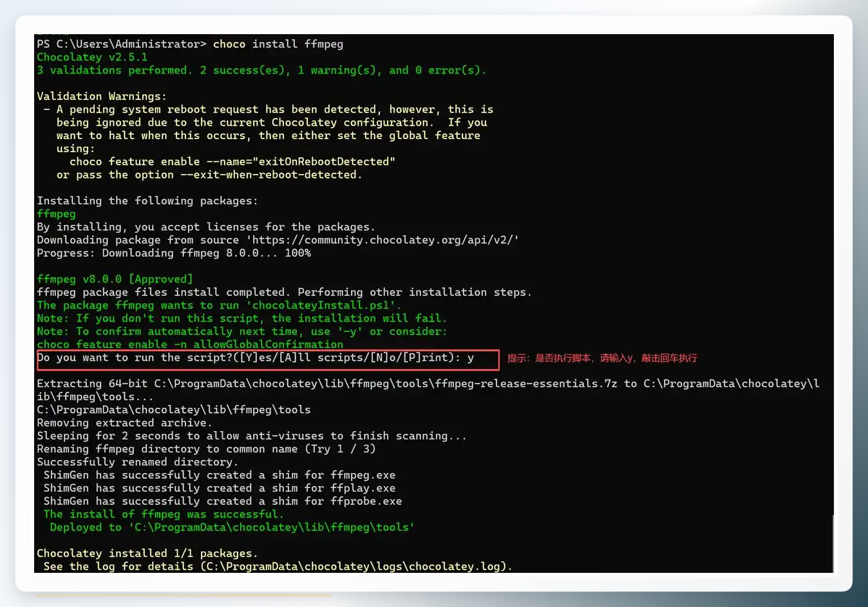Select the 'Validation Warnings:' heading
Image resolution: width=868 pixels, height=607 pixels.
coord(102,97)
